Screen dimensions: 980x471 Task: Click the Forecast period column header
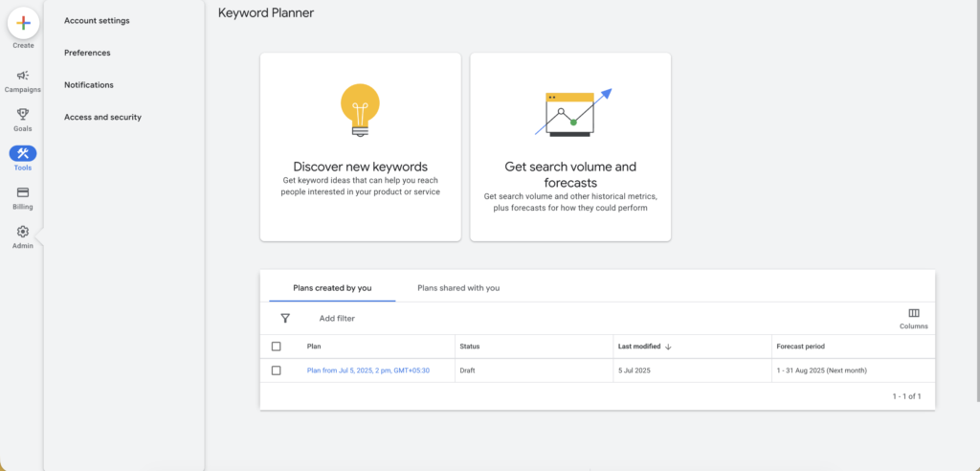[x=801, y=347]
